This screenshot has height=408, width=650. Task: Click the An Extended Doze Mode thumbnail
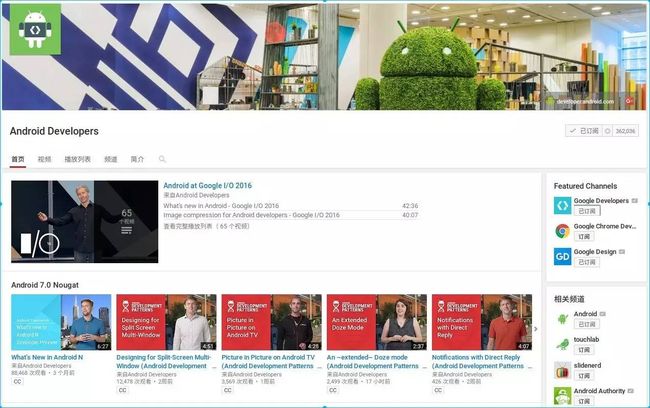tap(377, 322)
